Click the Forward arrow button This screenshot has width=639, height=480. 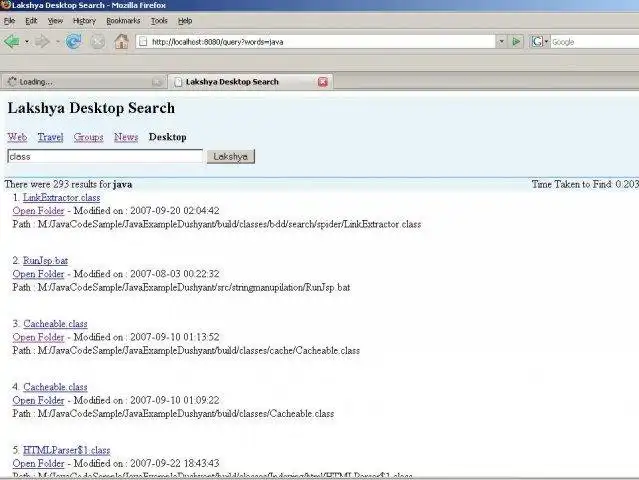(x=42, y=42)
